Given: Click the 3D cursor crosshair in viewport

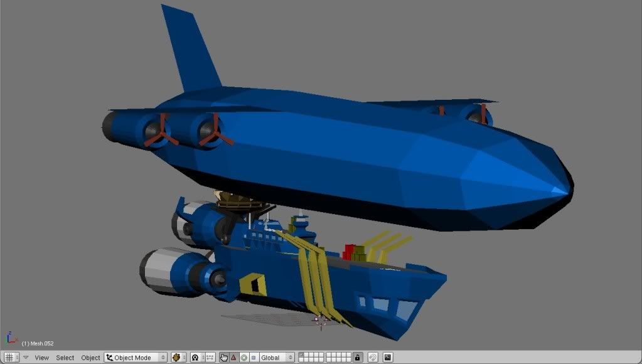Looking at the screenshot, I should 321,321.
